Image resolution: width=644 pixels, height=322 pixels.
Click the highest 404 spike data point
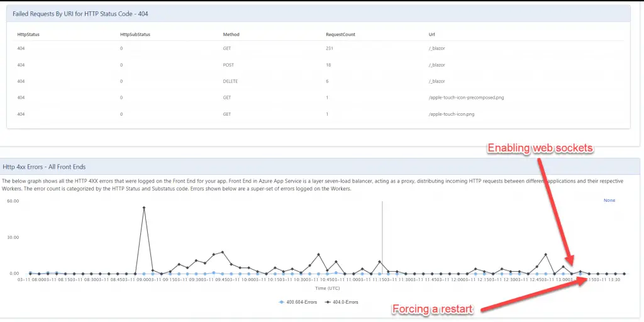coord(144,208)
